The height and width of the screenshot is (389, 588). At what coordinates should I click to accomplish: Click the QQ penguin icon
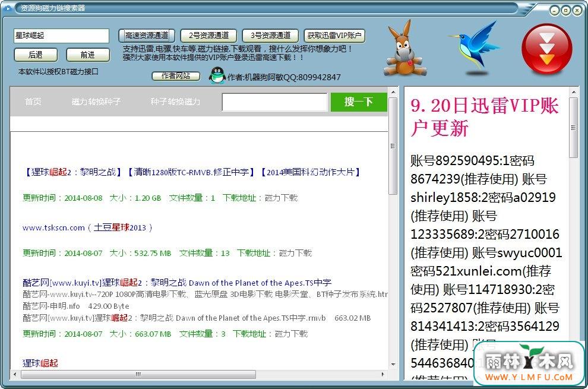pos(217,75)
